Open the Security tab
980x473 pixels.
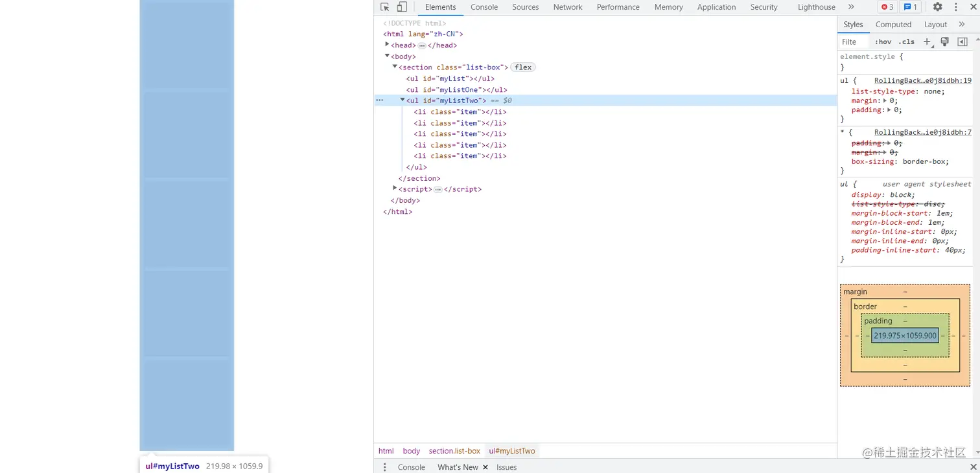(x=764, y=7)
